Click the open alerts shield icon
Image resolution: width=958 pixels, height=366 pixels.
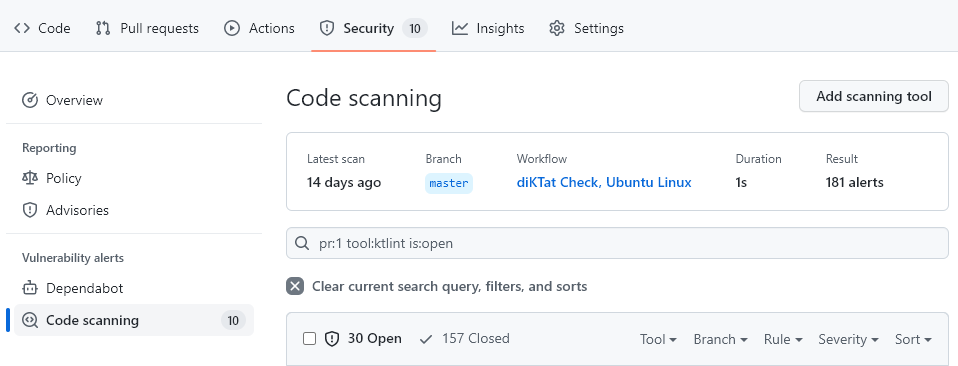332,339
